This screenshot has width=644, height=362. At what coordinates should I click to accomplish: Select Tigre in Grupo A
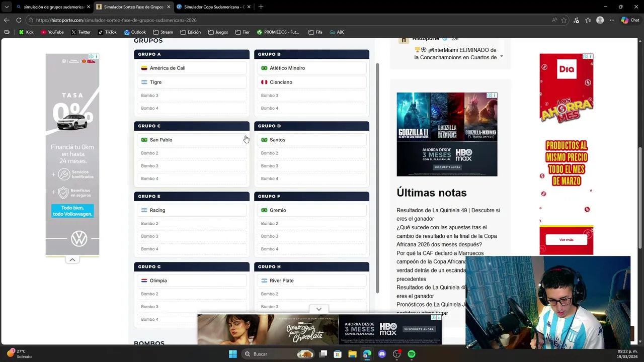coord(192,82)
